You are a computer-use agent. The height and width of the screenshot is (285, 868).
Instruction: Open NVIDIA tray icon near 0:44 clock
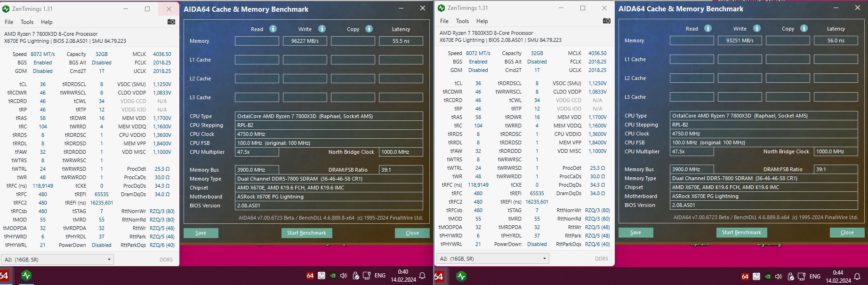[x=768, y=277]
